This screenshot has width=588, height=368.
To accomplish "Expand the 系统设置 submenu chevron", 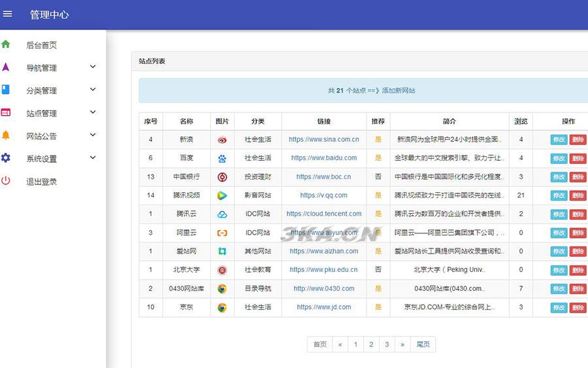I will tap(93, 158).
